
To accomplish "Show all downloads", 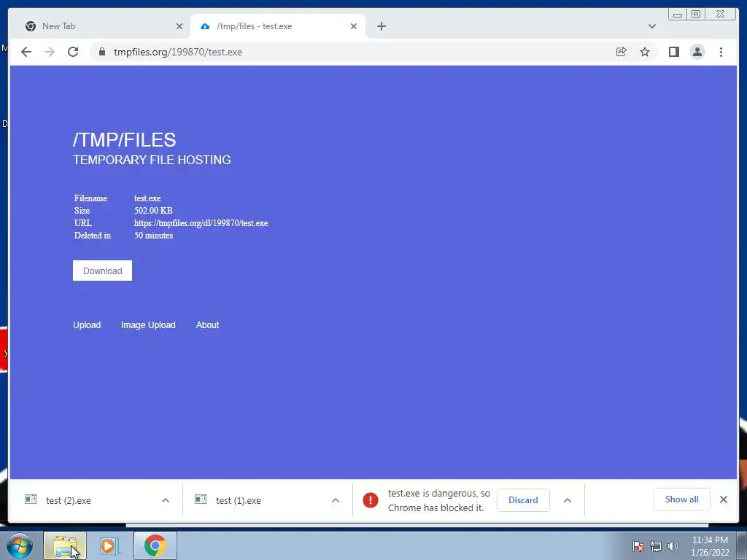I will [682, 499].
